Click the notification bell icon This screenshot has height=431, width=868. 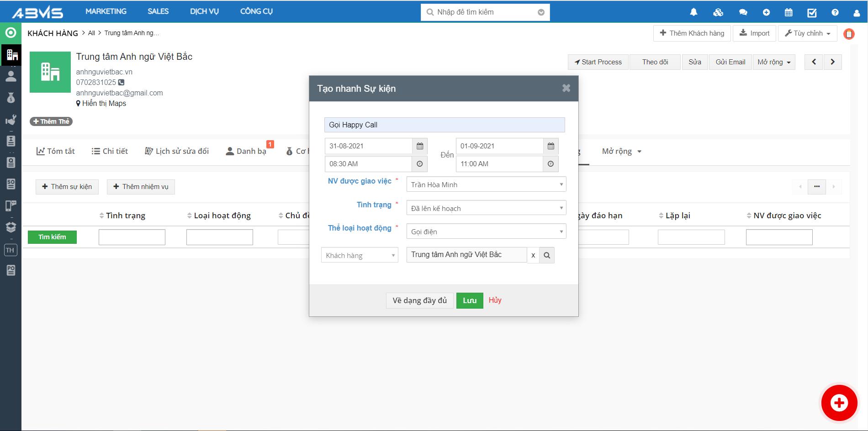point(693,12)
